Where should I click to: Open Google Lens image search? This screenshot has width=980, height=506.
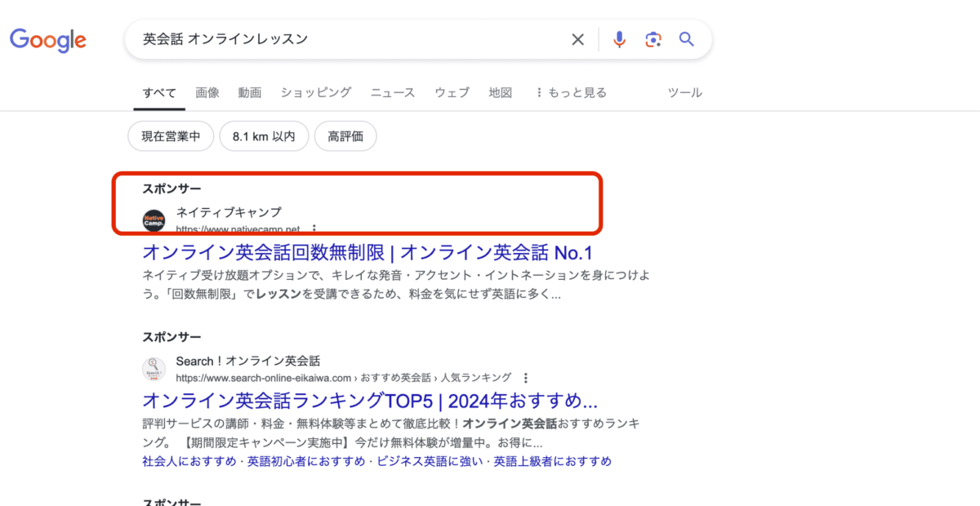[x=653, y=39]
